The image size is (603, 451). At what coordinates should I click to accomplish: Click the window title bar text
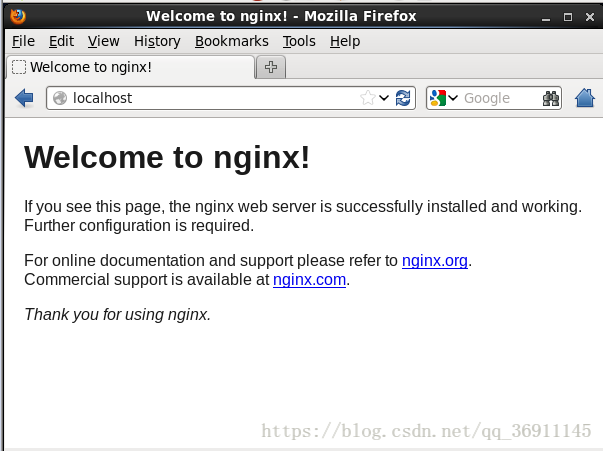(281, 16)
